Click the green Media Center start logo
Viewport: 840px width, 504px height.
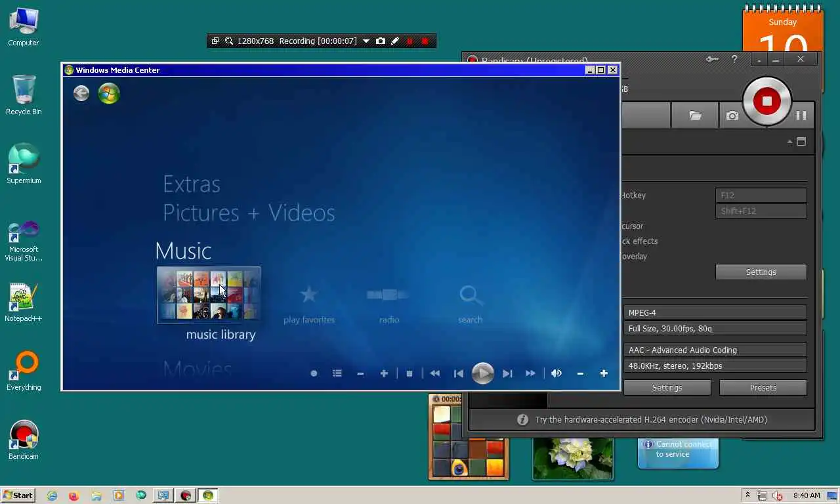(109, 94)
